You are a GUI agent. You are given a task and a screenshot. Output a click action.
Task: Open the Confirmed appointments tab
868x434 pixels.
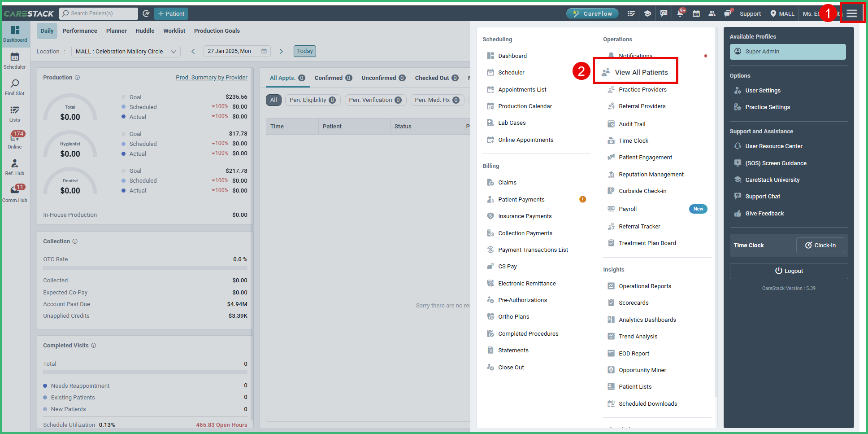[333, 78]
